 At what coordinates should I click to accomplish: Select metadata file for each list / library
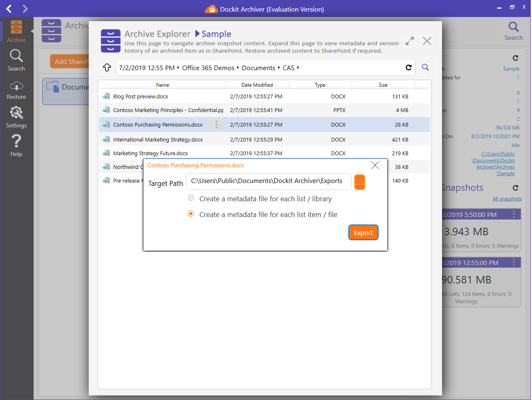point(191,198)
